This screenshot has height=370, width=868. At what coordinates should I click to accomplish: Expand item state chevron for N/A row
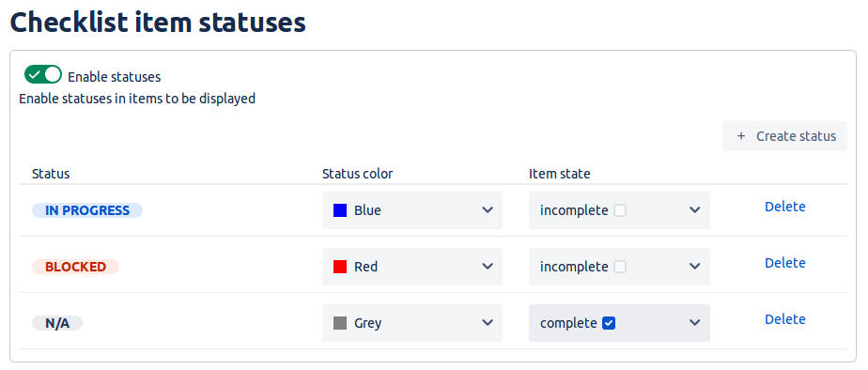tap(695, 323)
